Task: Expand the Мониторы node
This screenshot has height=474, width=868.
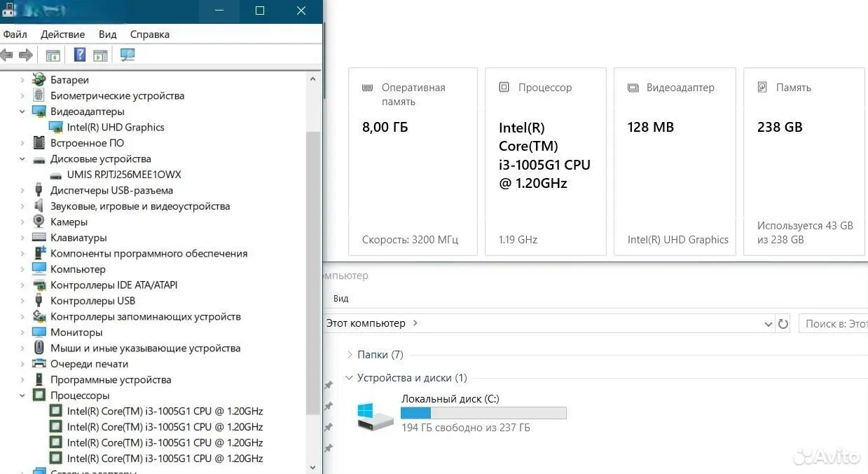Action: point(22,332)
